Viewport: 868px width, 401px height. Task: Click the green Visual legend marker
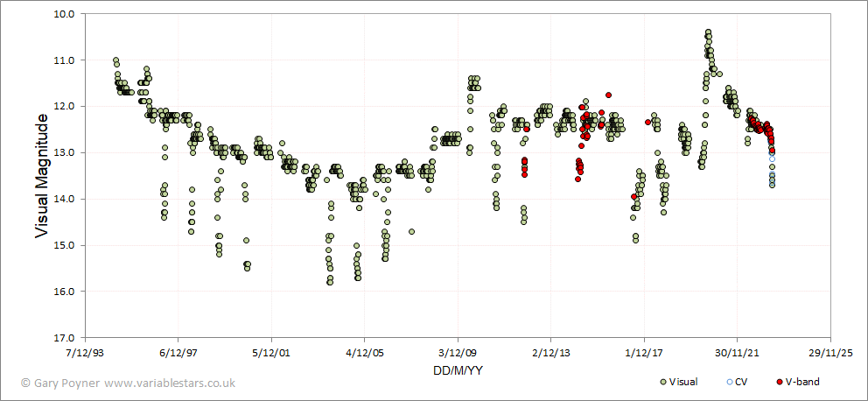tap(663, 382)
